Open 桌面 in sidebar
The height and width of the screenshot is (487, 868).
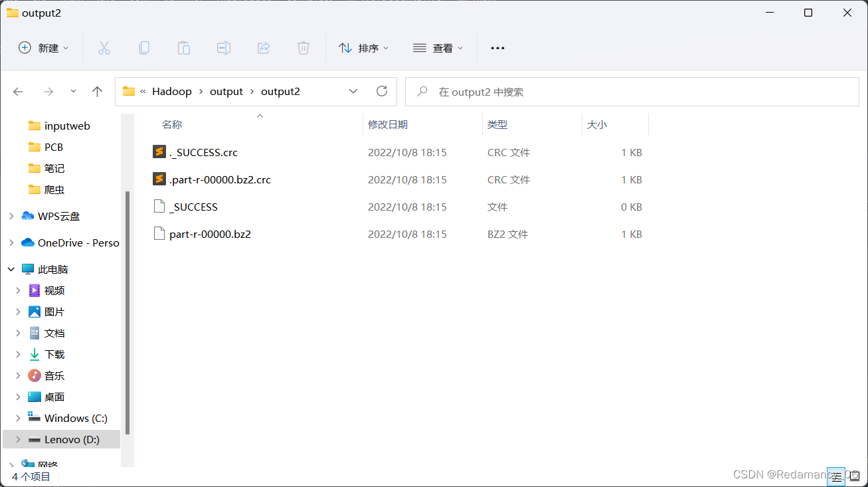click(54, 397)
